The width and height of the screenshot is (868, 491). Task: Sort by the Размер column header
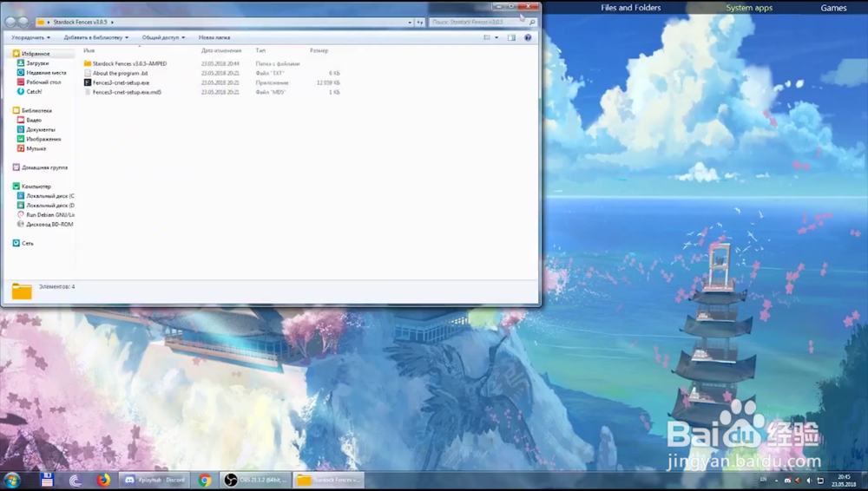coord(319,50)
